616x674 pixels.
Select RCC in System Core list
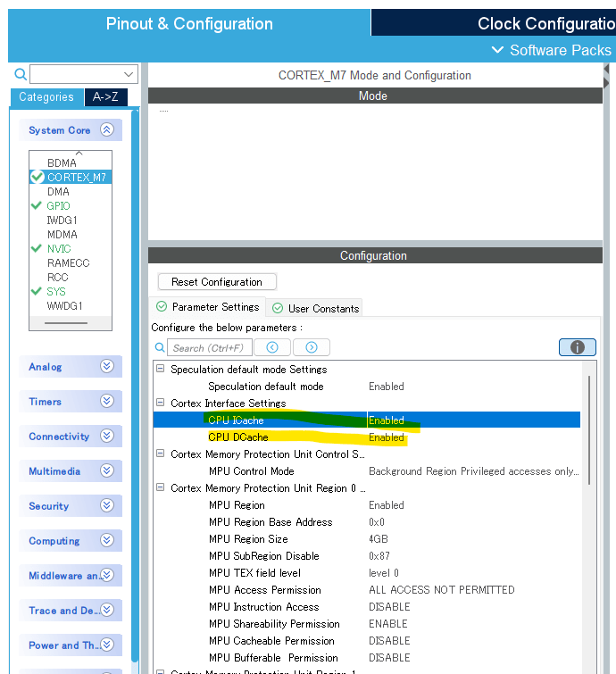point(58,278)
